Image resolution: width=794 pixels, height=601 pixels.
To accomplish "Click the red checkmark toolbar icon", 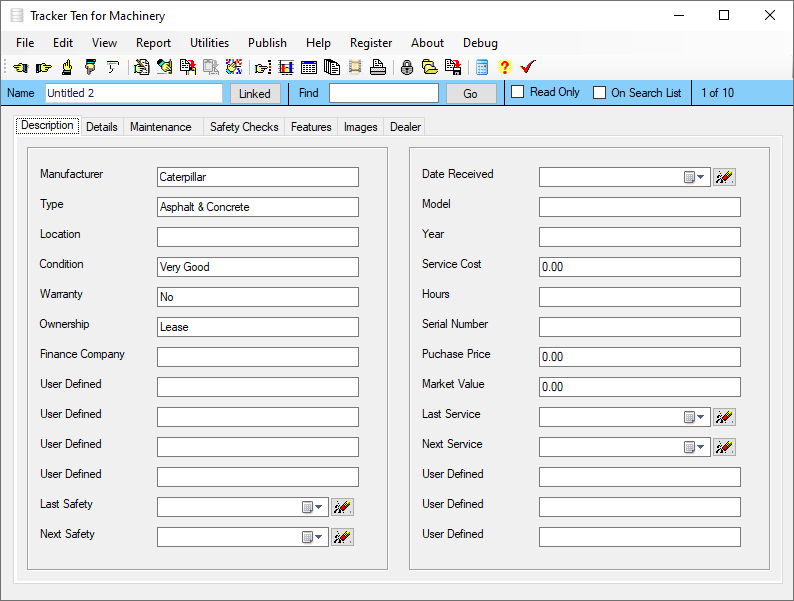I will 528,68.
